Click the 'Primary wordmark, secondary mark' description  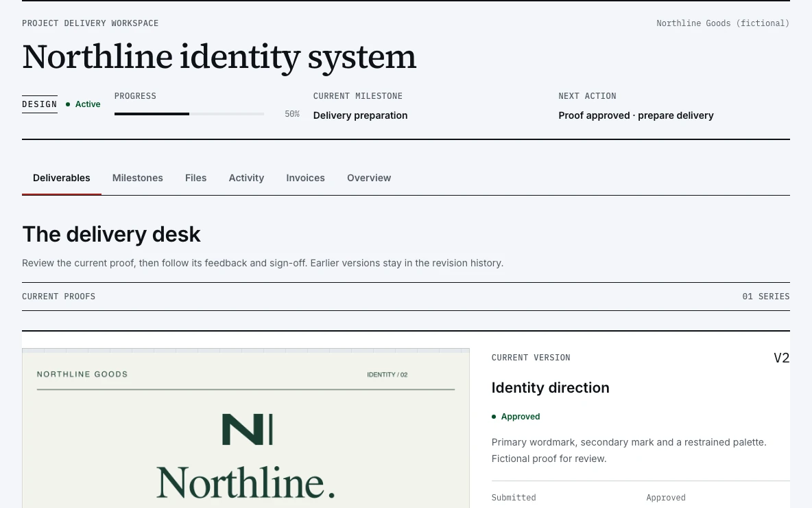(629, 450)
